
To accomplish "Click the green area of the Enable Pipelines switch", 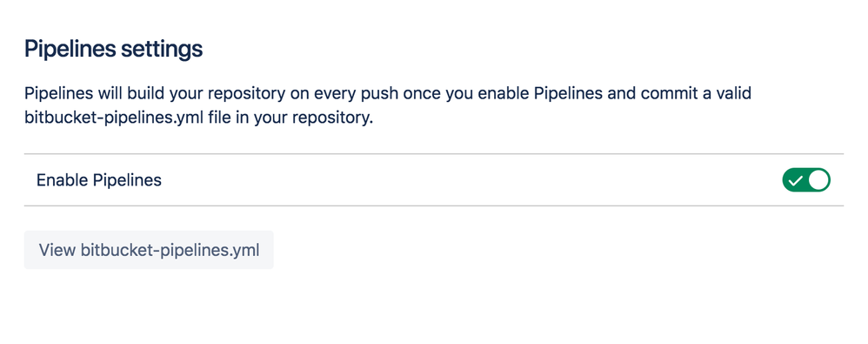I will coord(795,180).
